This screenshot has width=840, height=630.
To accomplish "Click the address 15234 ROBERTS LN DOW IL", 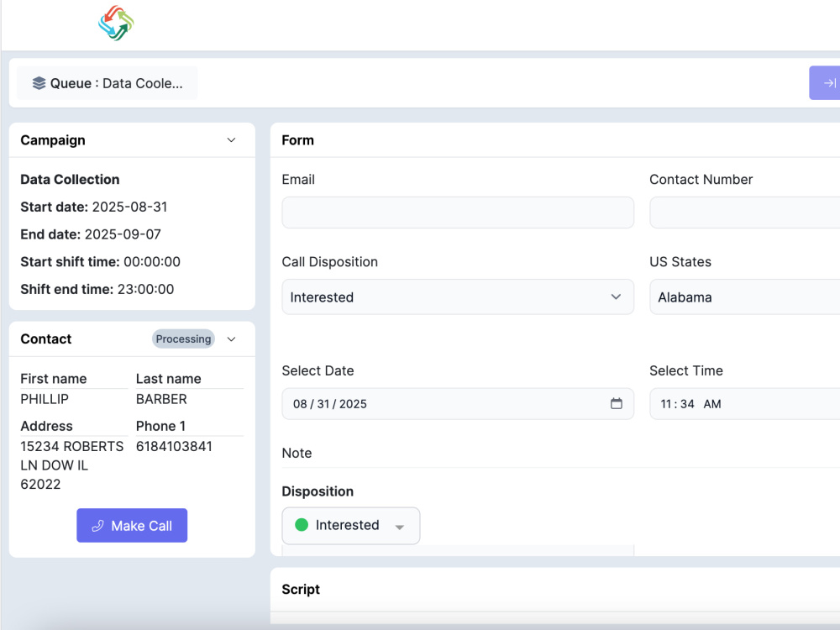I will point(71,465).
